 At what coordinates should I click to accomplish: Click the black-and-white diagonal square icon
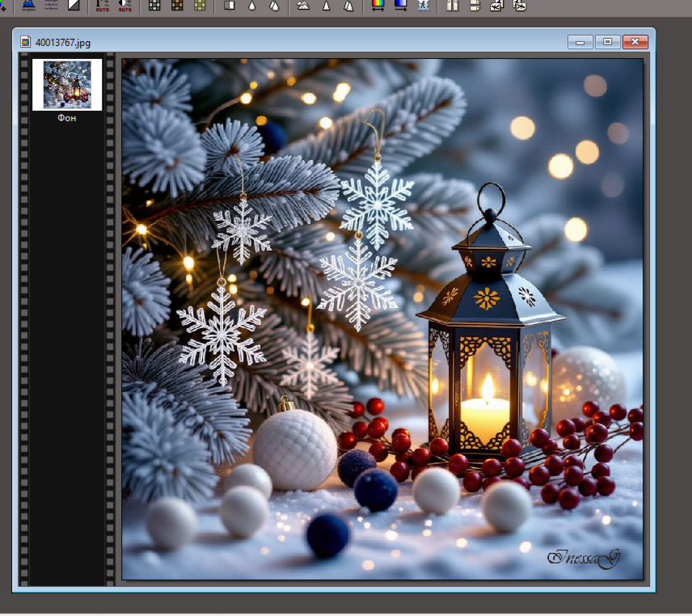click(x=74, y=5)
